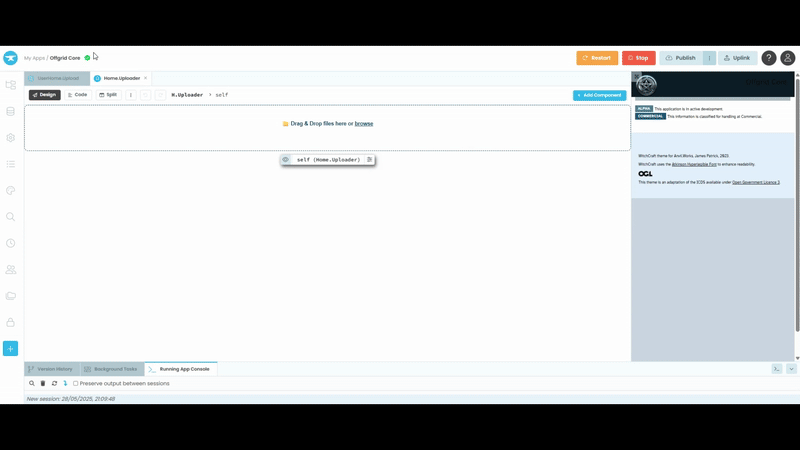The width and height of the screenshot is (800, 450).
Task: Switch to UserHome.Upload tab
Action: (57, 78)
